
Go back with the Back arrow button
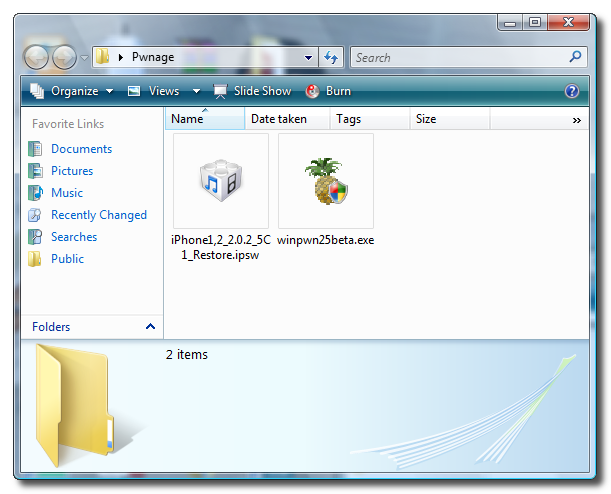click(x=36, y=58)
